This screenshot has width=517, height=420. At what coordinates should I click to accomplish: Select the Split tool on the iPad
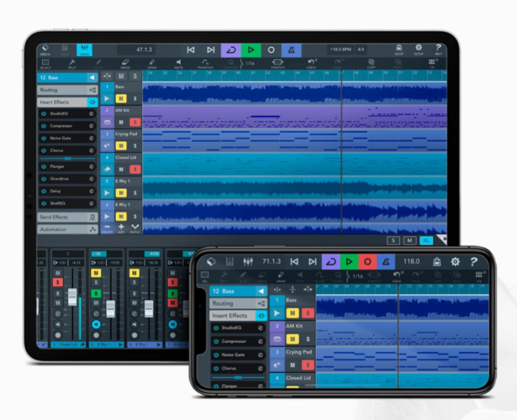pyautogui.click(x=72, y=63)
